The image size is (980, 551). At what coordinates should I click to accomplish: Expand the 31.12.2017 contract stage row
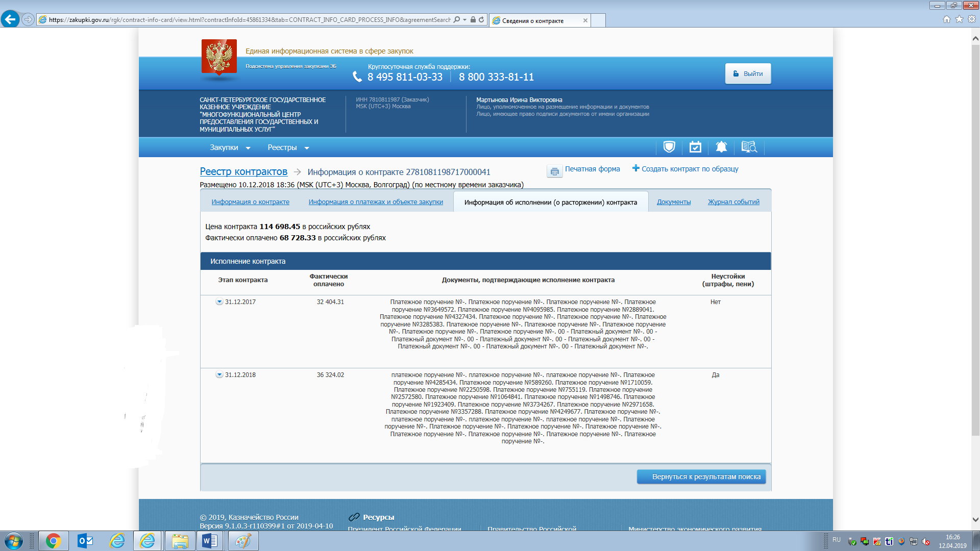click(219, 302)
